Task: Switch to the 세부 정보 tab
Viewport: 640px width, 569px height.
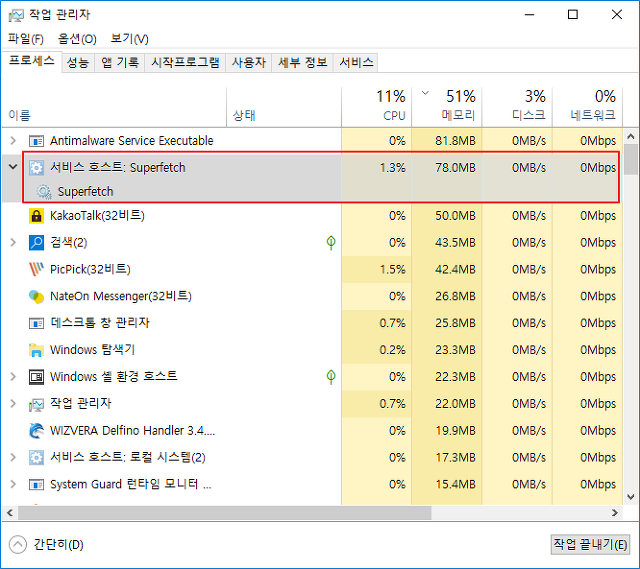Action: [x=302, y=63]
